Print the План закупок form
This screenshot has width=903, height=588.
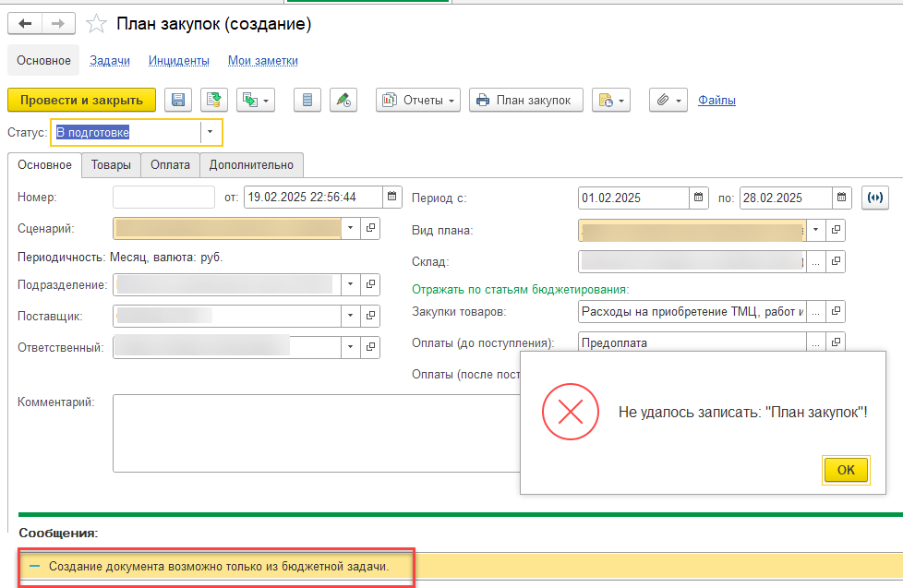tap(525, 101)
